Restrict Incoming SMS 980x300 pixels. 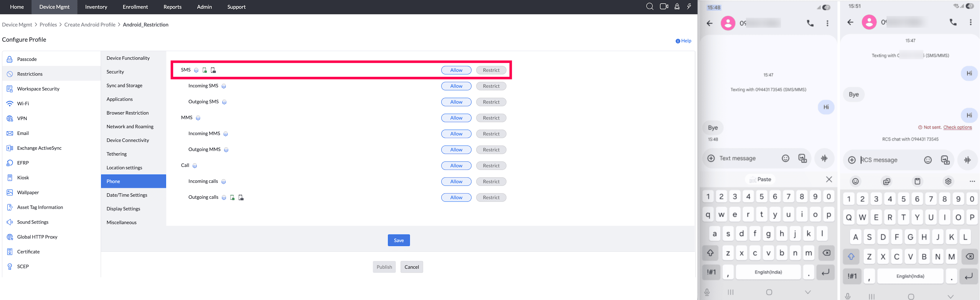click(491, 86)
